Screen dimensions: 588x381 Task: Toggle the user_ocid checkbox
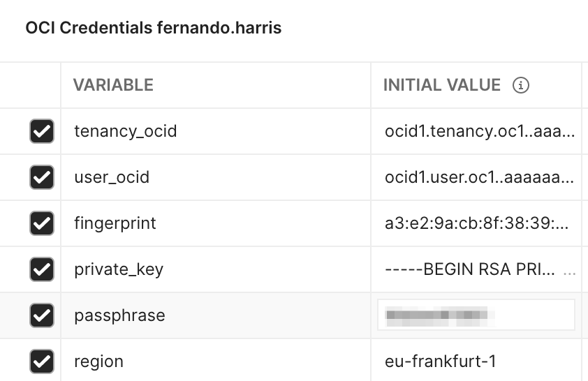tap(42, 177)
